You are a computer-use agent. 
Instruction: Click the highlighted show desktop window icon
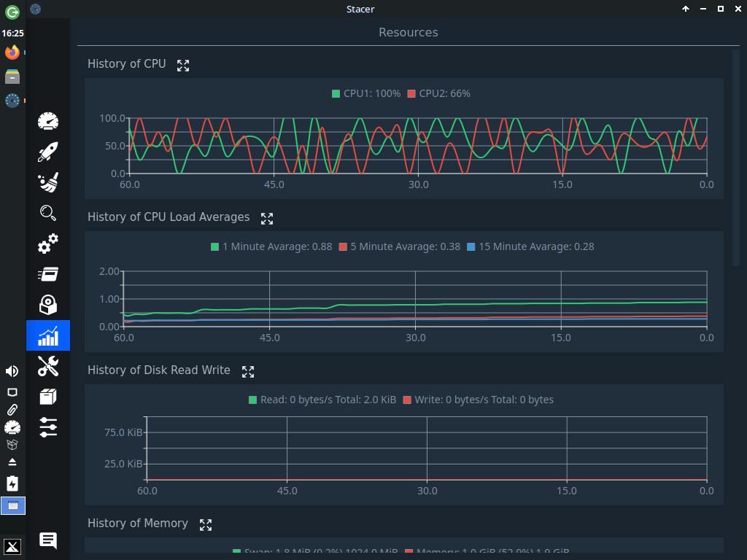13,506
